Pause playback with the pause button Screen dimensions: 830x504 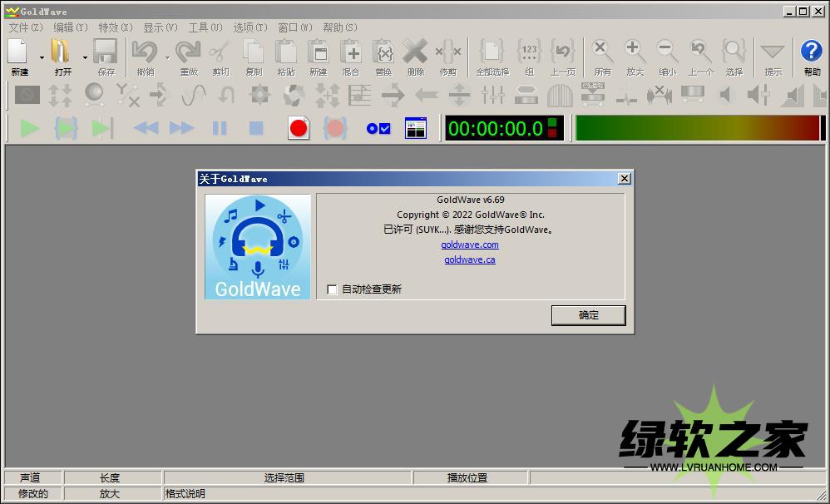pyautogui.click(x=220, y=128)
